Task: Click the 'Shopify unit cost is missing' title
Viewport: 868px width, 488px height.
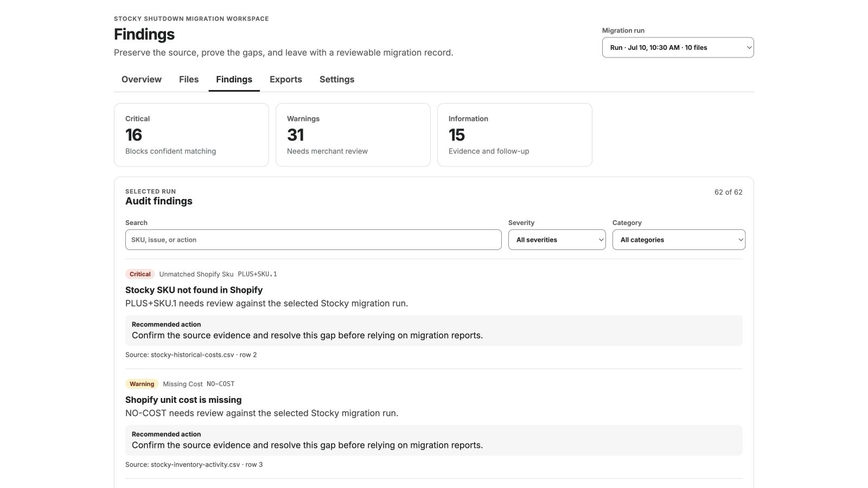Action: (183, 400)
